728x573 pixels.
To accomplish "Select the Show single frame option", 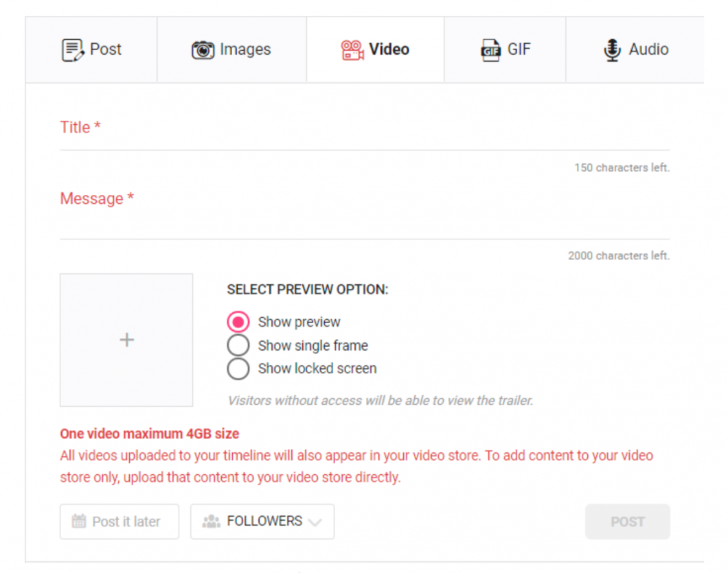I will click(x=238, y=345).
